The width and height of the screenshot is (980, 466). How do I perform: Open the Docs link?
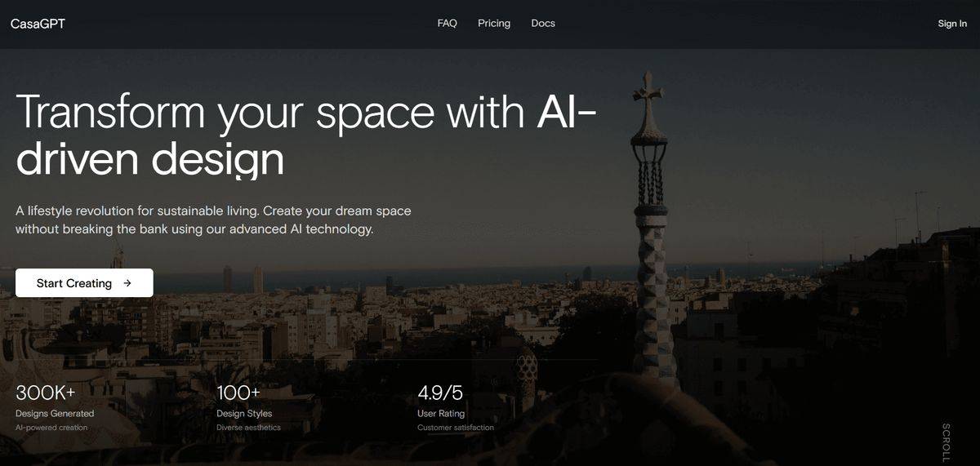pos(543,24)
